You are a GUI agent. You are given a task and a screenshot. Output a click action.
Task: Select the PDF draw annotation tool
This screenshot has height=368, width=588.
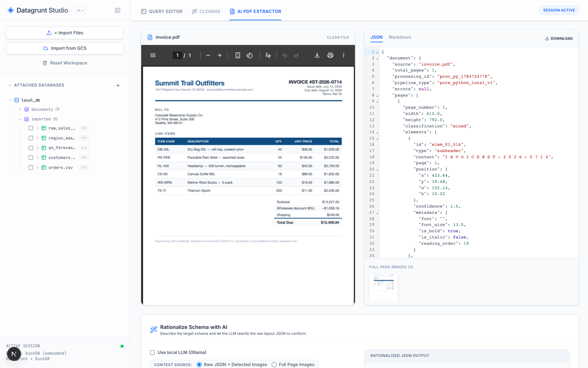click(x=268, y=55)
